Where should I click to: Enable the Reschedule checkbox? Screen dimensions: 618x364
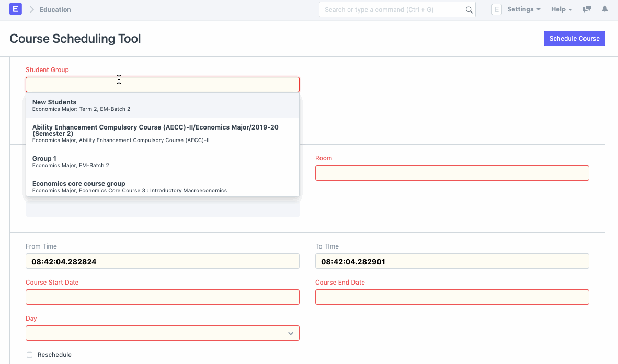pos(29,355)
